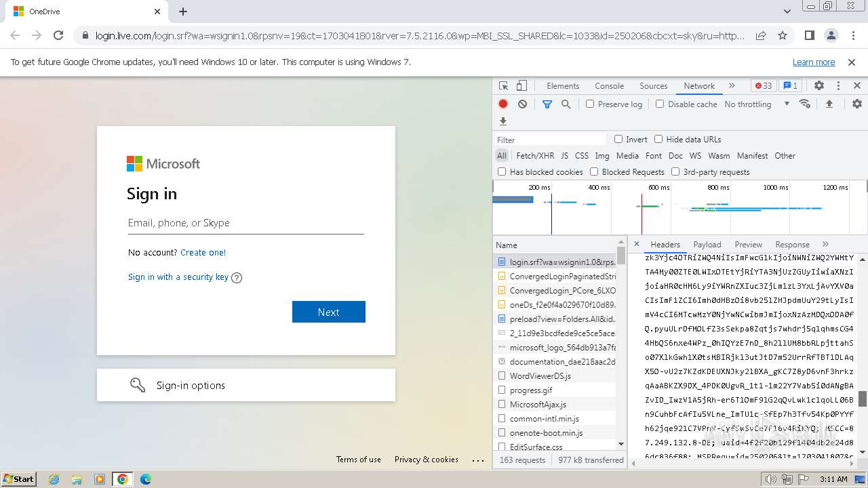
Task: Open a new browser tab
Action: tap(183, 12)
